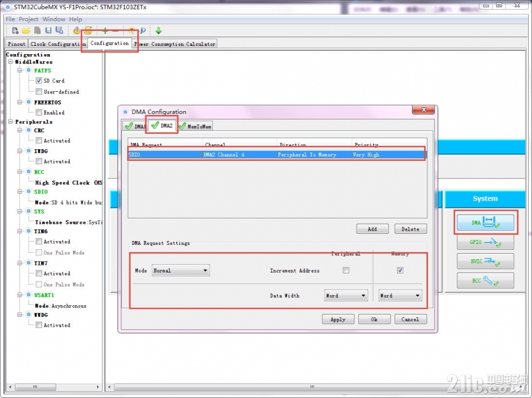Switch to the Pinout tab
The height and width of the screenshot is (398, 532).
pyautogui.click(x=17, y=44)
